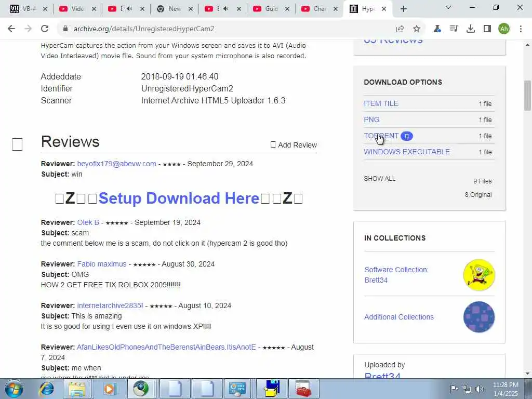This screenshot has height=399, width=532.
Task: Switch to the VB-Audio tab
Action: [25, 9]
